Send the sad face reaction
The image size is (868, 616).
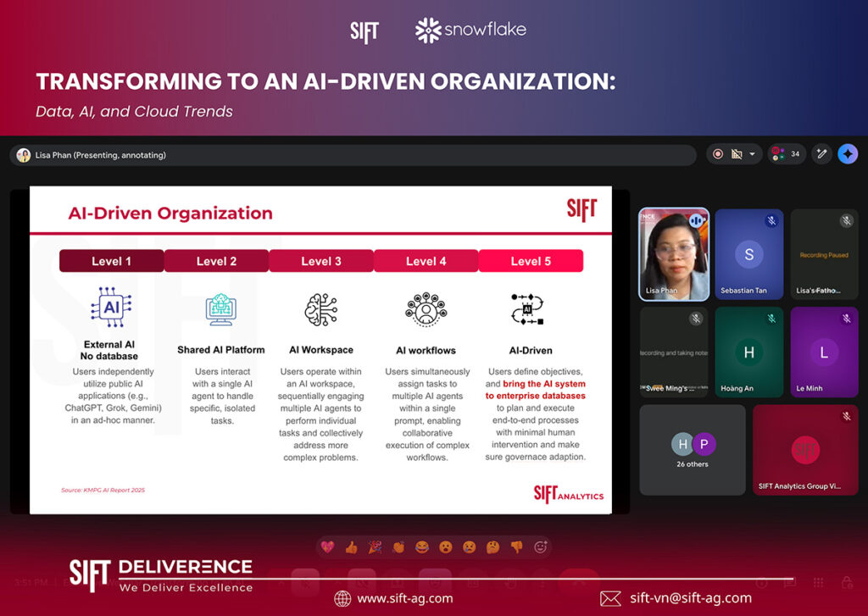(470, 547)
